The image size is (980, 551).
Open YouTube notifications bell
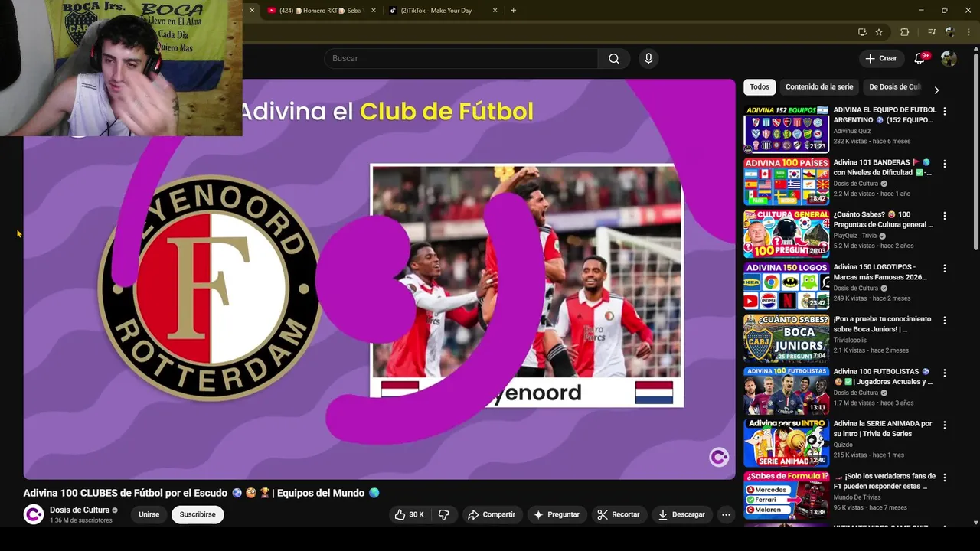920,59
